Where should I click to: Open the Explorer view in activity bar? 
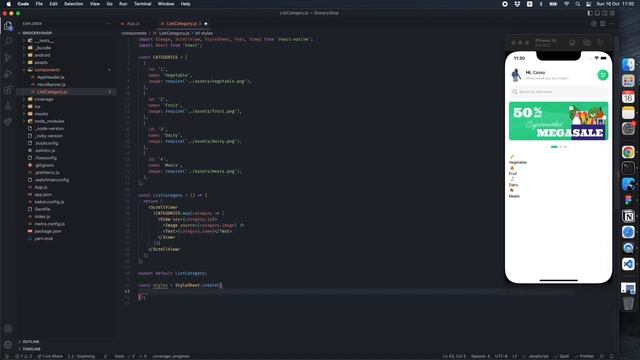8,26
